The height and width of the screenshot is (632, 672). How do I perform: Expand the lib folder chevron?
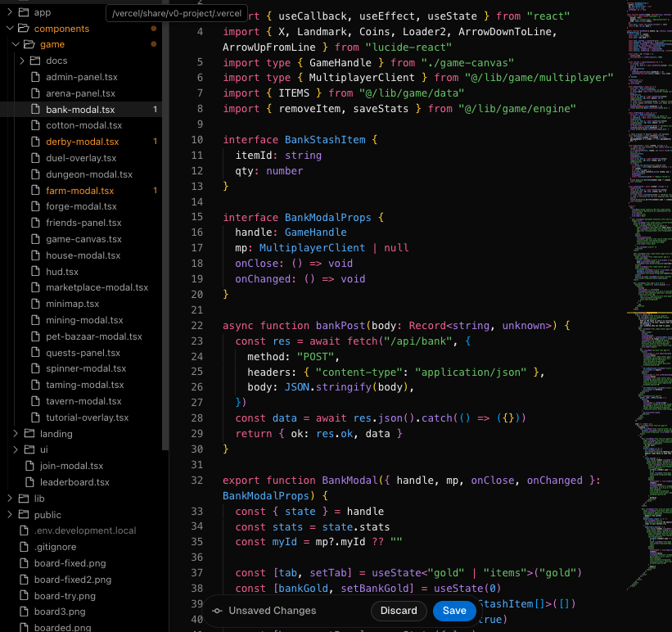(10, 499)
